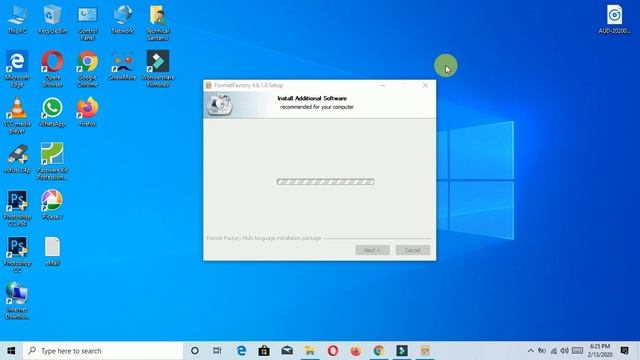
Task: Open Firefox desktop shortcut
Action: [87, 112]
